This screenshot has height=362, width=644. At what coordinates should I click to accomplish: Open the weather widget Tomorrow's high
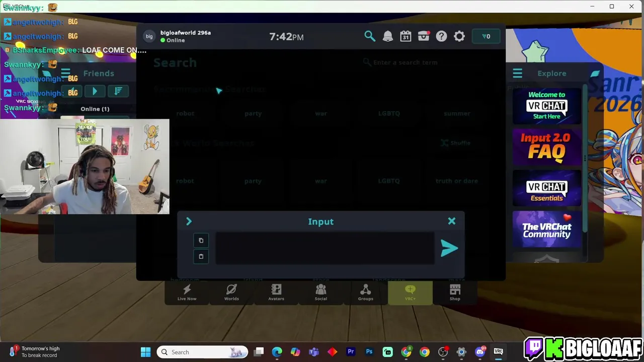coord(34,351)
